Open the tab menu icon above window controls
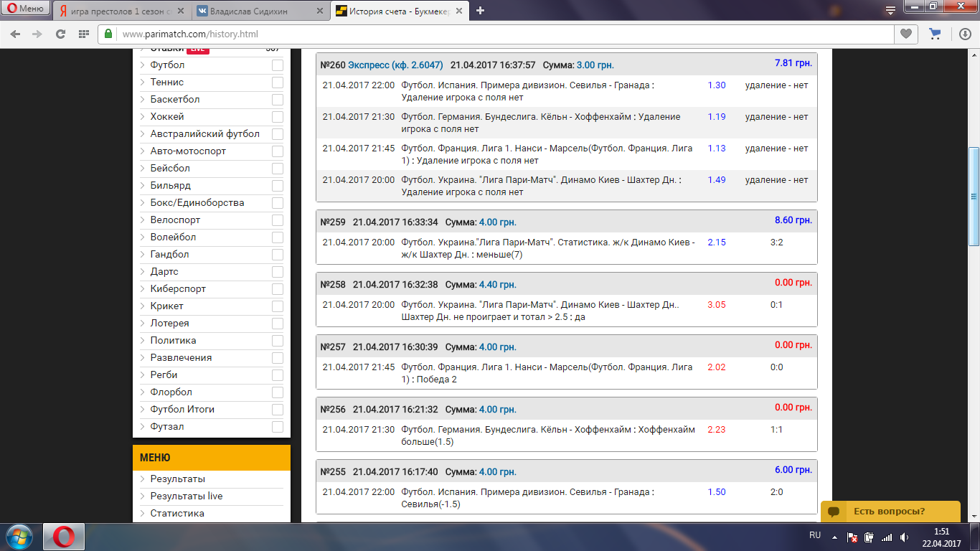 pos(890,10)
